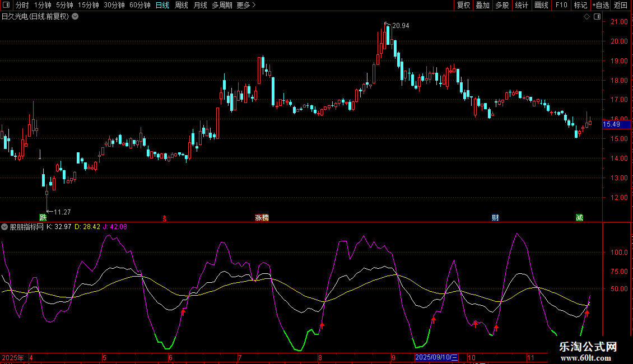Click the 涨榜 event marker
Image resolution: width=633 pixels, height=364 pixels.
262,217
